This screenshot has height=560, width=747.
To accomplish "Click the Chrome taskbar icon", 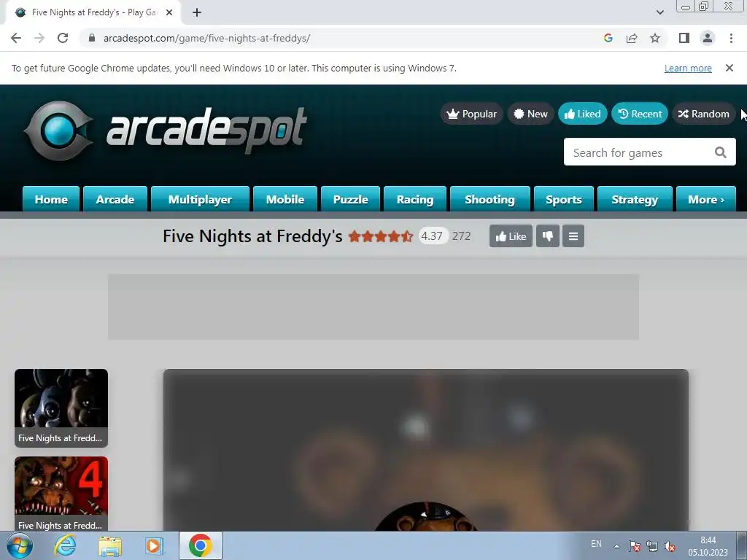I will point(200,545).
